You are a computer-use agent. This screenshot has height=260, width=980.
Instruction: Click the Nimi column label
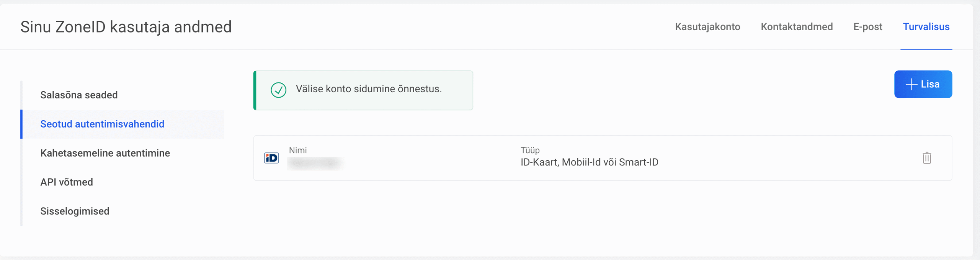tap(298, 150)
